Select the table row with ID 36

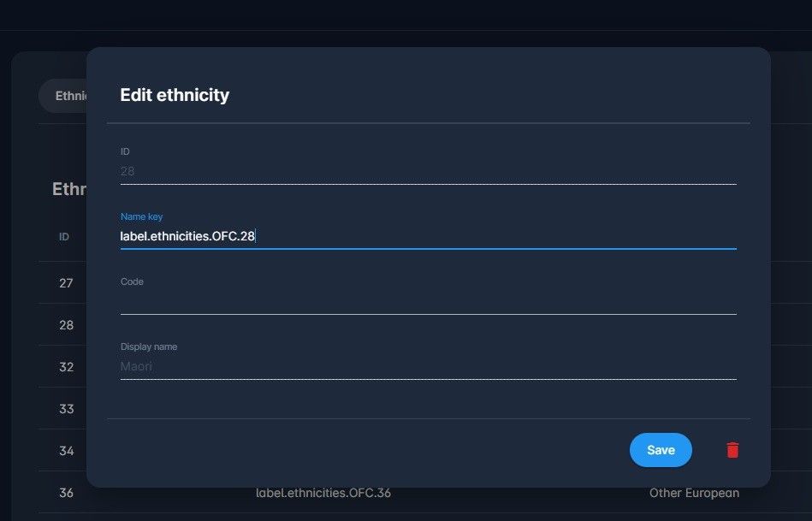[x=64, y=493]
